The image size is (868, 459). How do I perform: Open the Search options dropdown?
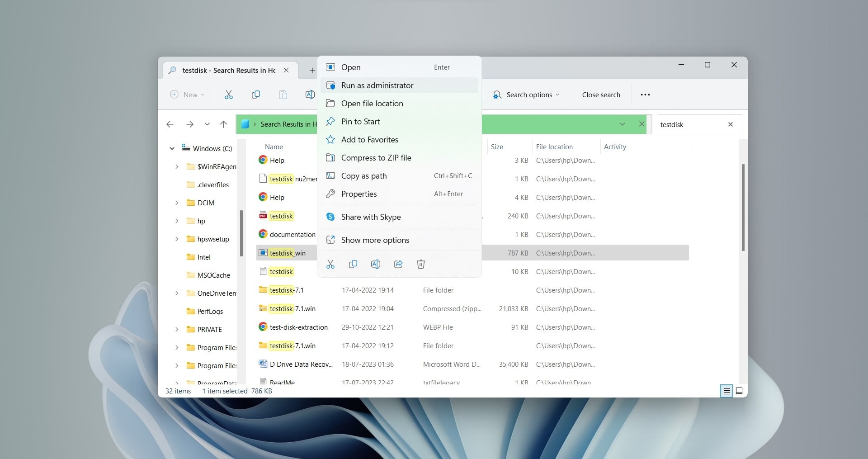click(x=526, y=95)
